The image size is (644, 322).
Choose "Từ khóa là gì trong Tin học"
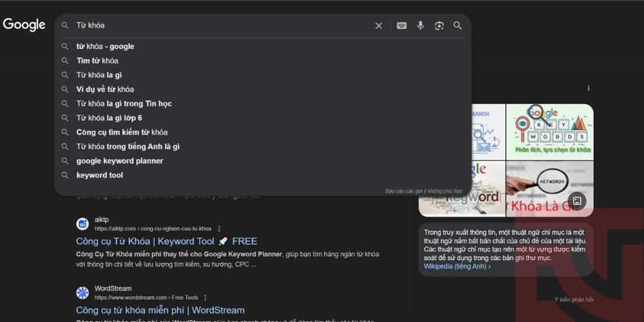[x=263, y=104]
